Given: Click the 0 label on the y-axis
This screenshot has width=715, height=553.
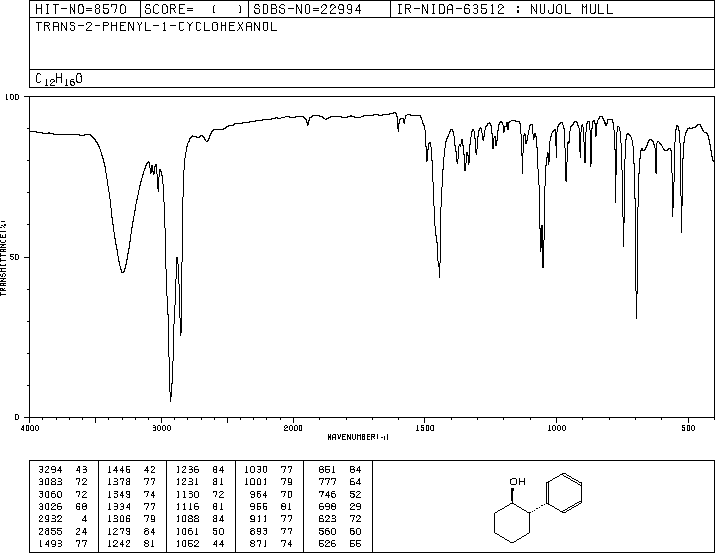Looking at the screenshot, I should pos(17,417).
